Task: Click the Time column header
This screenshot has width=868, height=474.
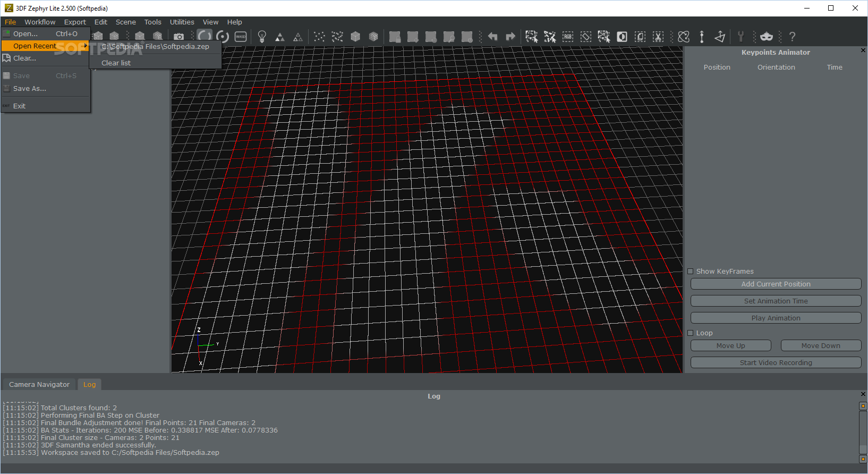Action: coord(835,67)
